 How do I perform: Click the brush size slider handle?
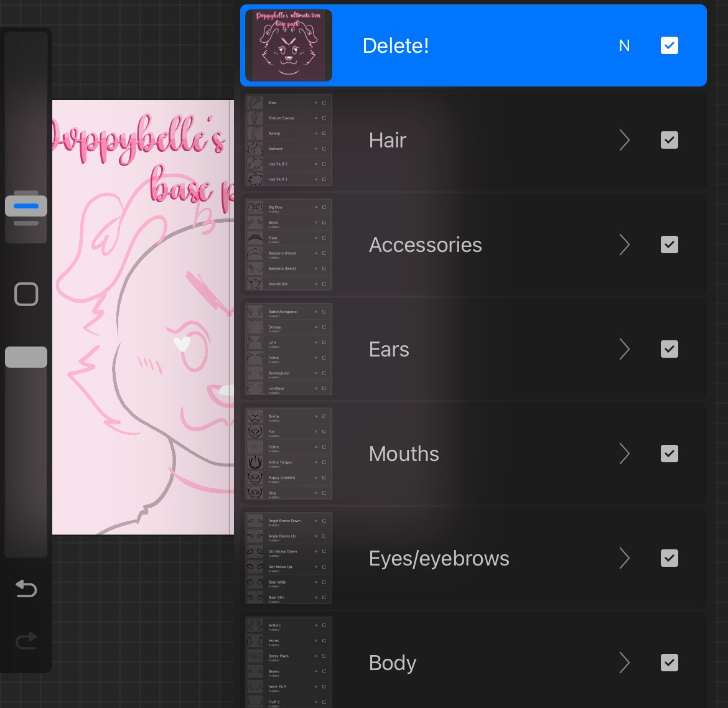click(26, 206)
